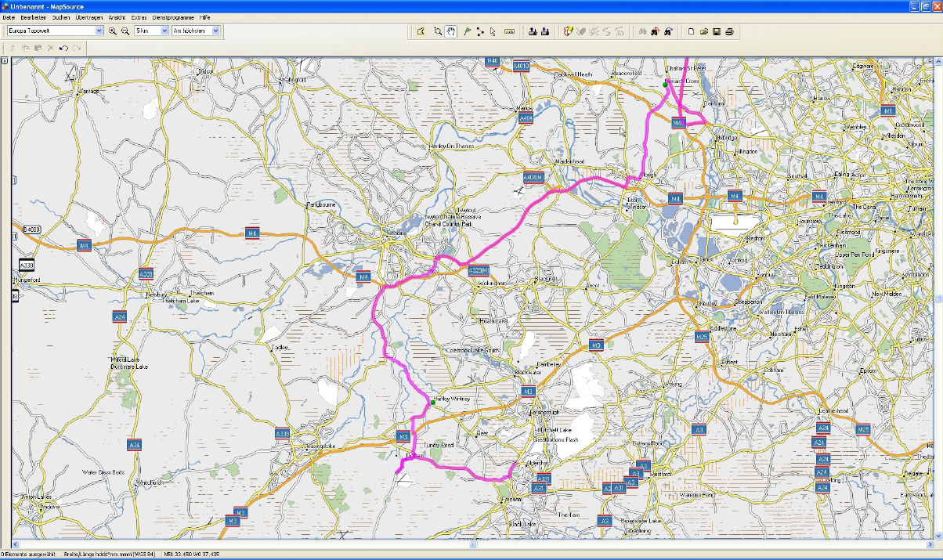Select the map selection tool
The width and height of the screenshot is (943, 560).
pos(421,31)
